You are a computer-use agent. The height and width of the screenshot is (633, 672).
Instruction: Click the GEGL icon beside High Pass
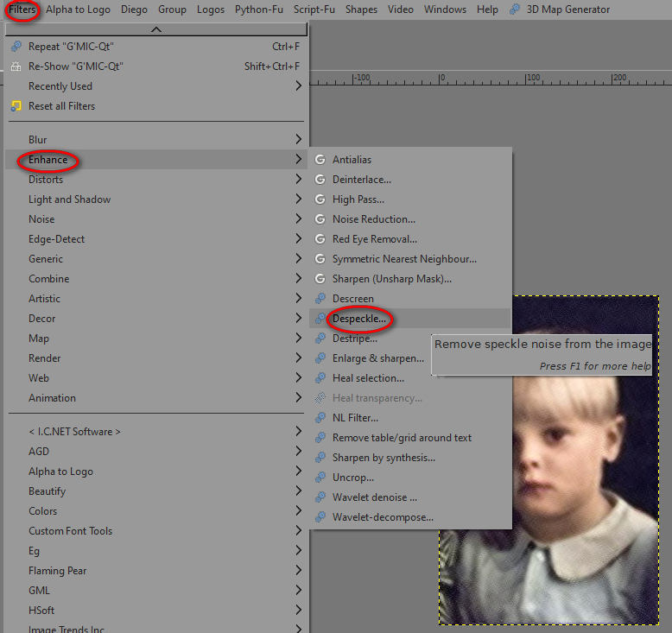point(320,199)
